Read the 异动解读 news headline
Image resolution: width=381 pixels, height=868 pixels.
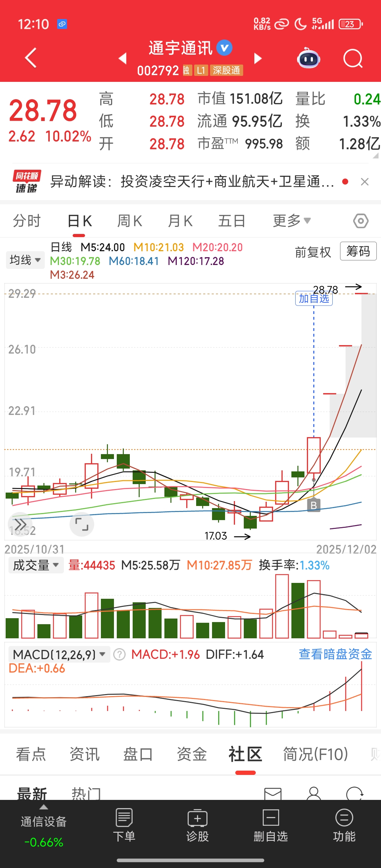(192, 182)
